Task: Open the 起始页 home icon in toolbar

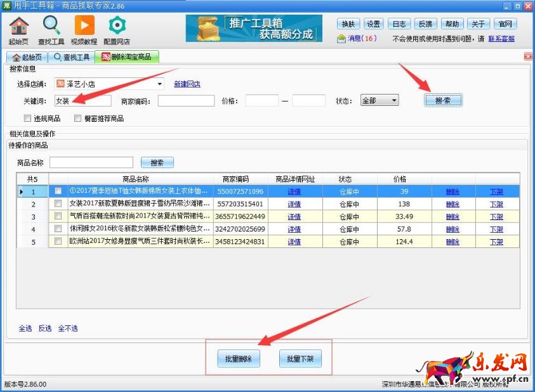Action: pyautogui.click(x=19, y=26)
